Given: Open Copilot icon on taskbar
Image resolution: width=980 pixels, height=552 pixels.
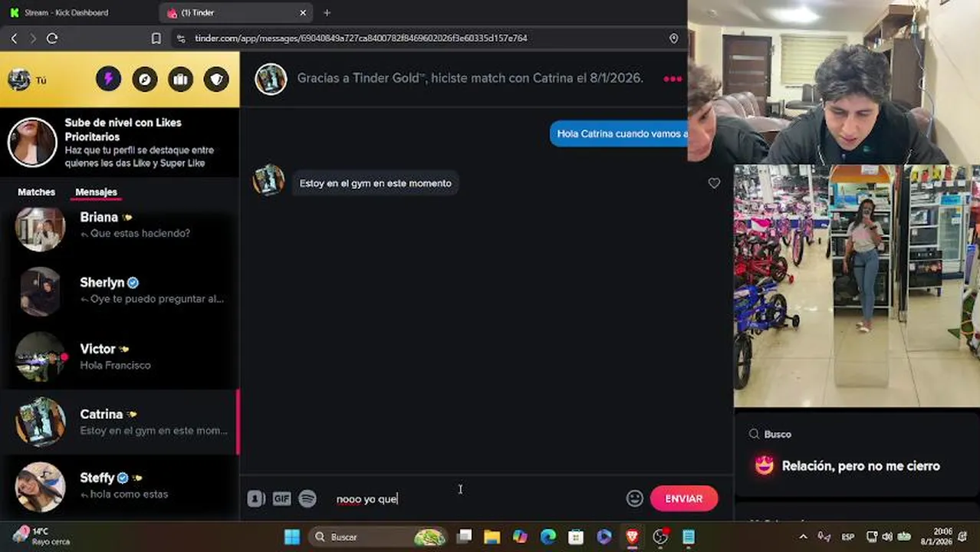Looking at the screenshot, I should tap(520, 537).
